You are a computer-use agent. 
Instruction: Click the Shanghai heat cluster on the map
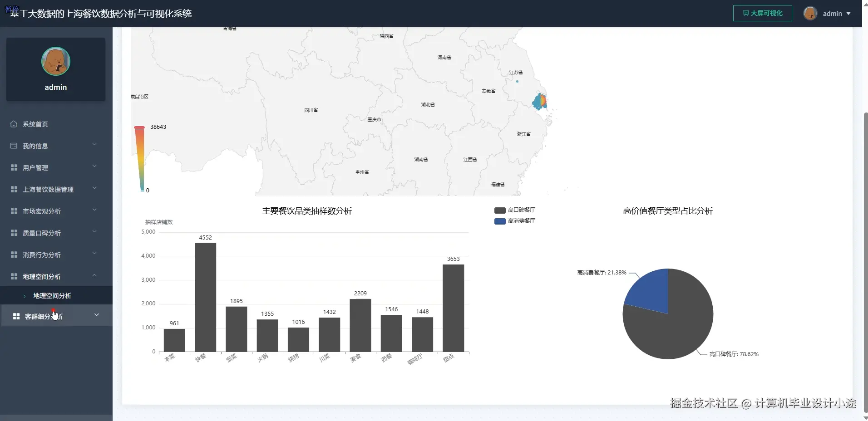point(539,102)
